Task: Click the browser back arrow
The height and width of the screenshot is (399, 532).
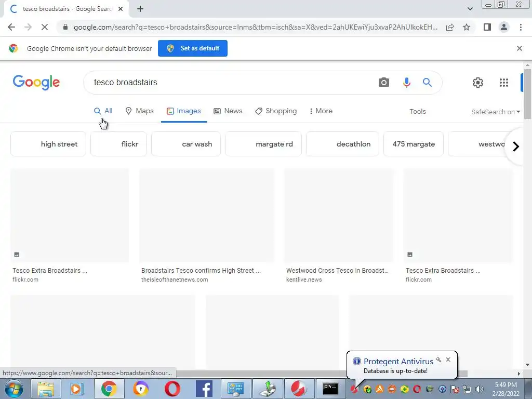Action: click(x=11, y=27)
